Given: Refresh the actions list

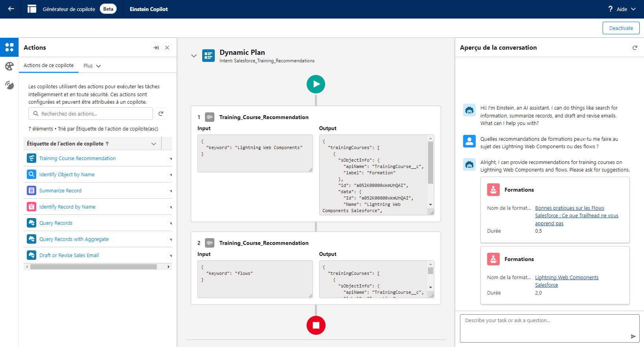Looking at the screenshot, I should (161, 114).
